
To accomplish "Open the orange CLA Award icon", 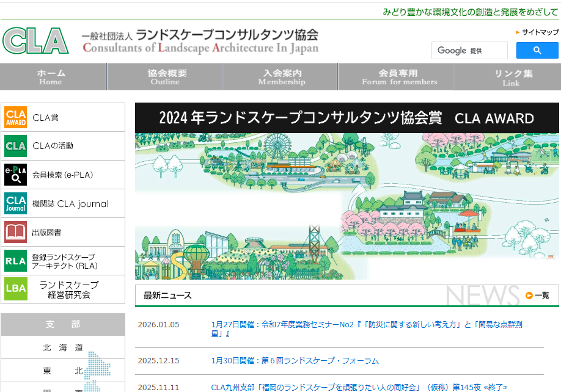I will point(16,117).
